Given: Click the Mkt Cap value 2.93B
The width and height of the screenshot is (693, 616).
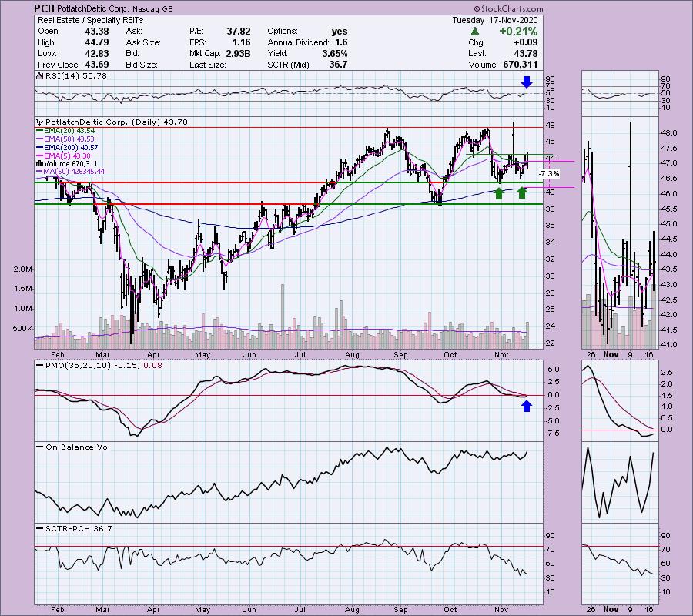Looking at the screenshot, I should pos(238,53).
